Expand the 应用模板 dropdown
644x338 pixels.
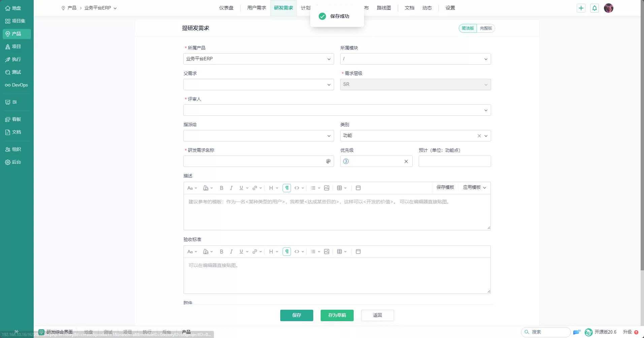pyautogui.click(x=474, y=188)
